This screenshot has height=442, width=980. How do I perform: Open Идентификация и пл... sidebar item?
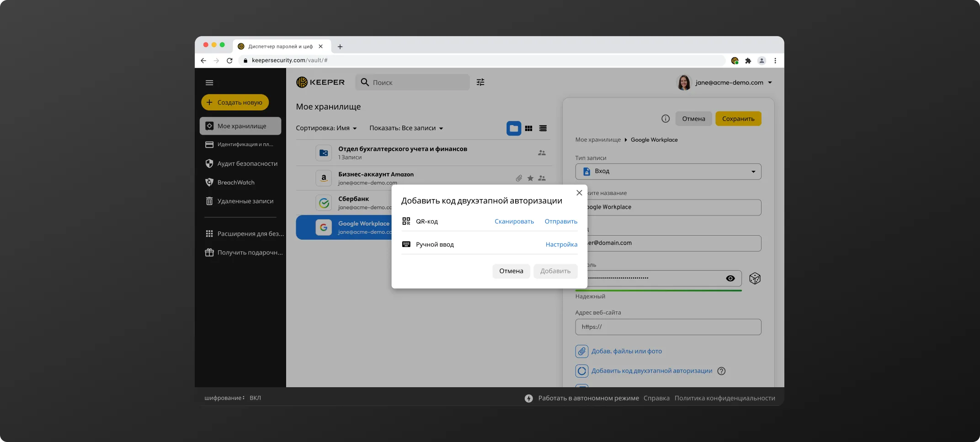tap(240, 145)
